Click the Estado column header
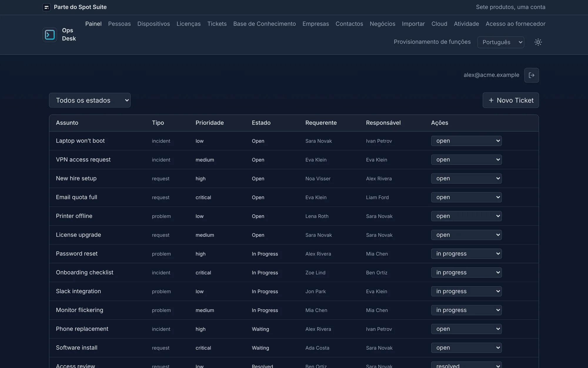Viewport: 588px width, 368px height. tap(261, 123)
